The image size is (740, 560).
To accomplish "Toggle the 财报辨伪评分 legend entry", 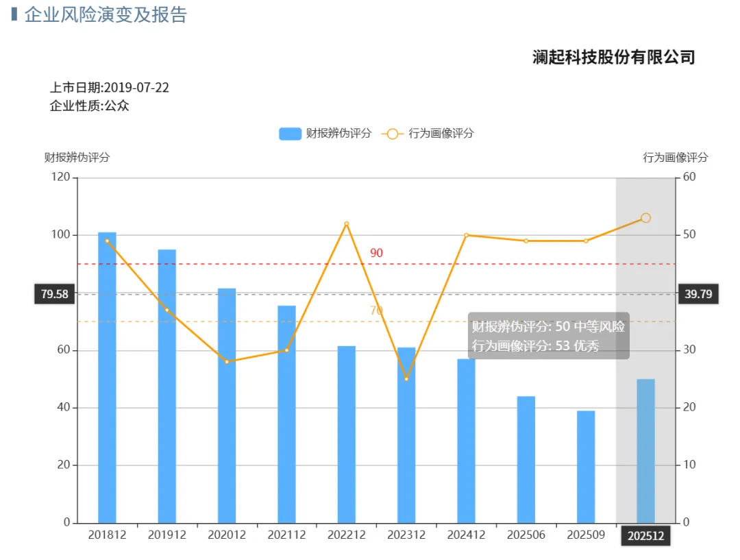I will pyautogui.click(x=325, y=134).
